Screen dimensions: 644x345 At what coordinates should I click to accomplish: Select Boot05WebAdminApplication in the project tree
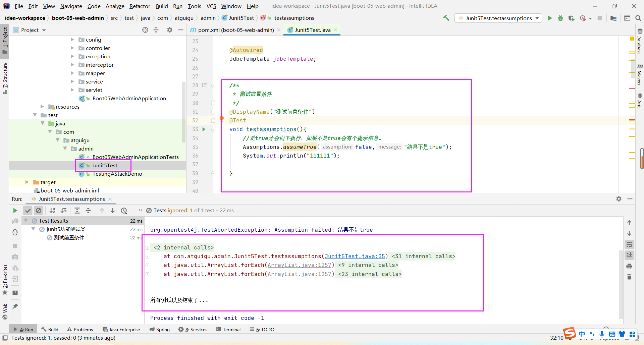pos(129,98)
